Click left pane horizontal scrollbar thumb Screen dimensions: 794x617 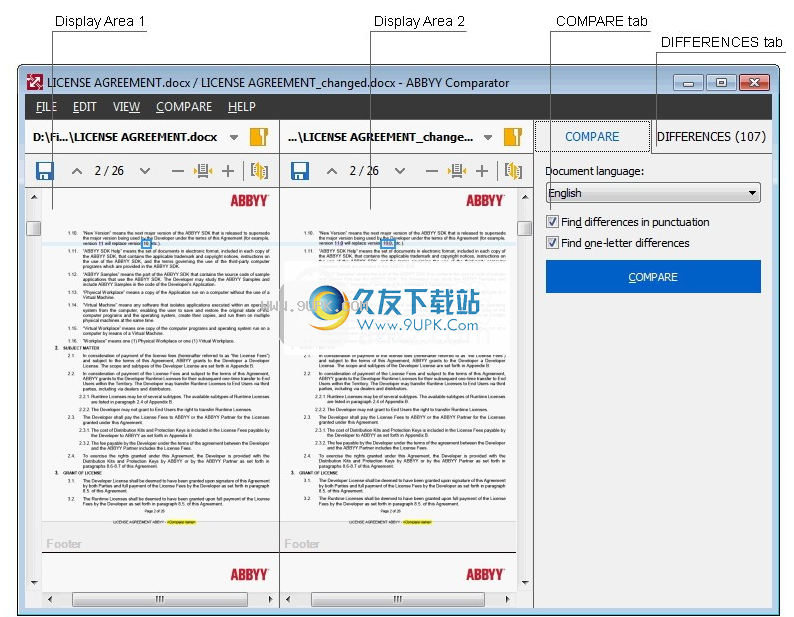[x=160, y=599]
